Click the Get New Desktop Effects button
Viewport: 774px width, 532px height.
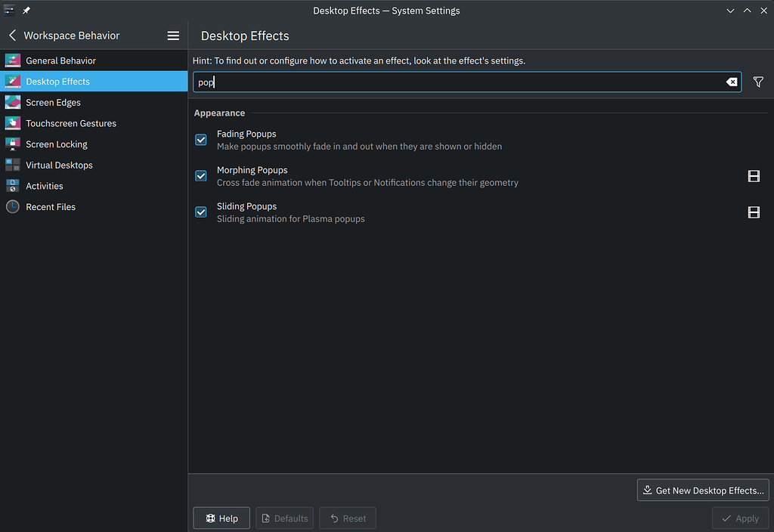pyautogui.click(x=702, y=490)
